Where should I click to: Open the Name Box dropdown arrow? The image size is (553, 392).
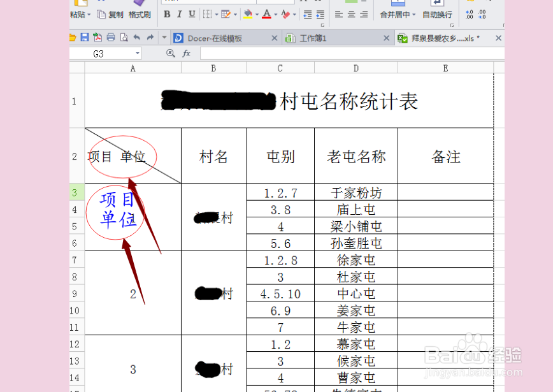[138, 53]
